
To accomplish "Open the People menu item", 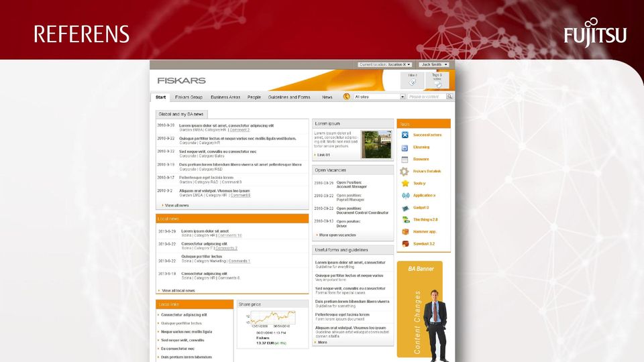I will point(254,97).
